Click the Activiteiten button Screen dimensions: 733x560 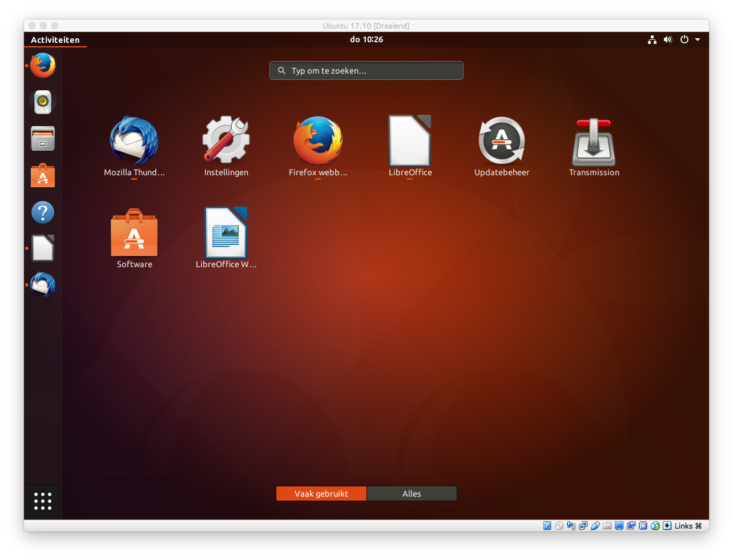55,40
